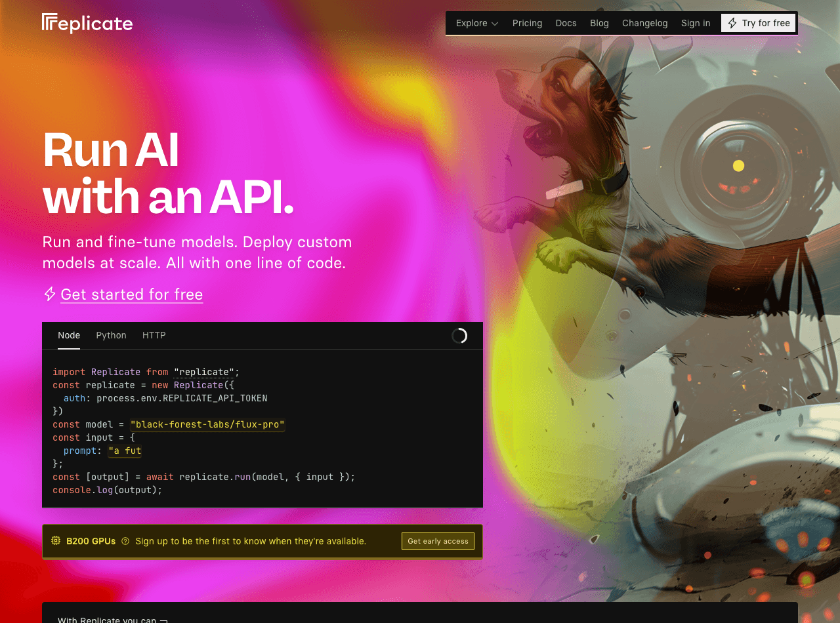The image size is (840, 623).
Task: Click the console.log(output) code line
Action: point(107,490)
